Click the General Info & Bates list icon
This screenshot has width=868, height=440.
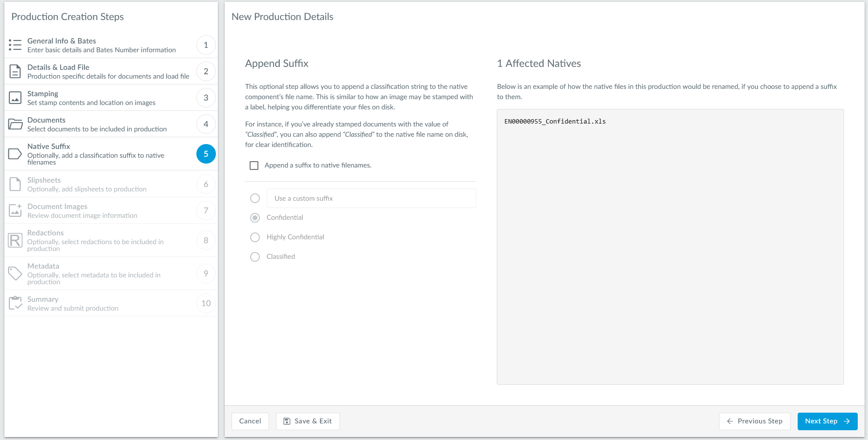point(15,45)
